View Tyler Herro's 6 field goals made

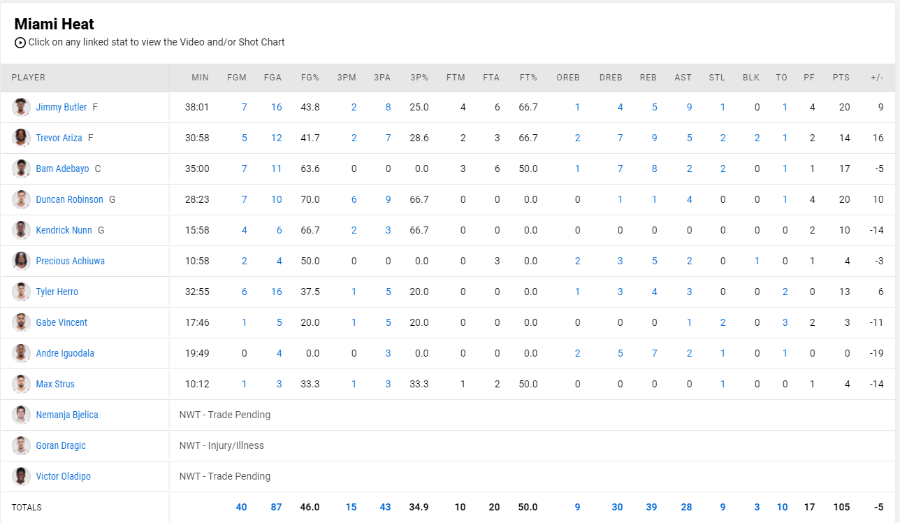(244, 292)
